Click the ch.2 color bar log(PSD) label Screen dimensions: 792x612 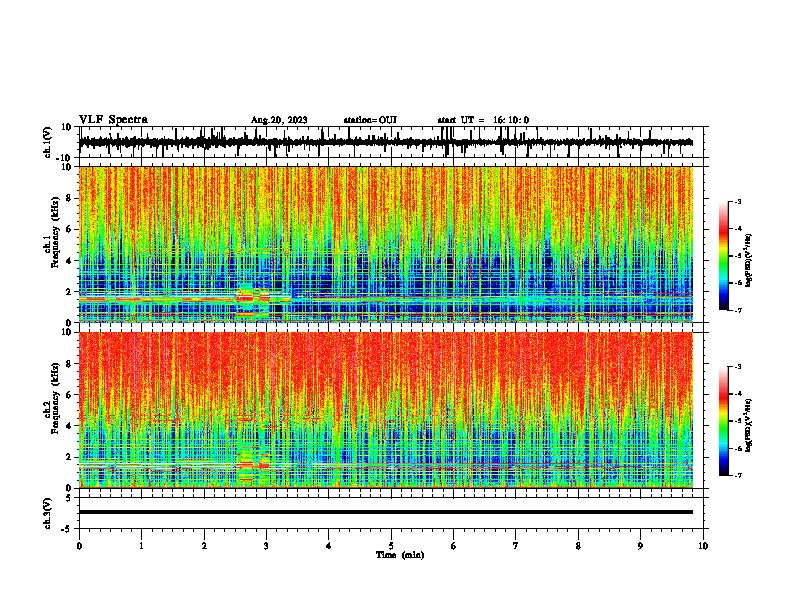[x=748, y=425]
